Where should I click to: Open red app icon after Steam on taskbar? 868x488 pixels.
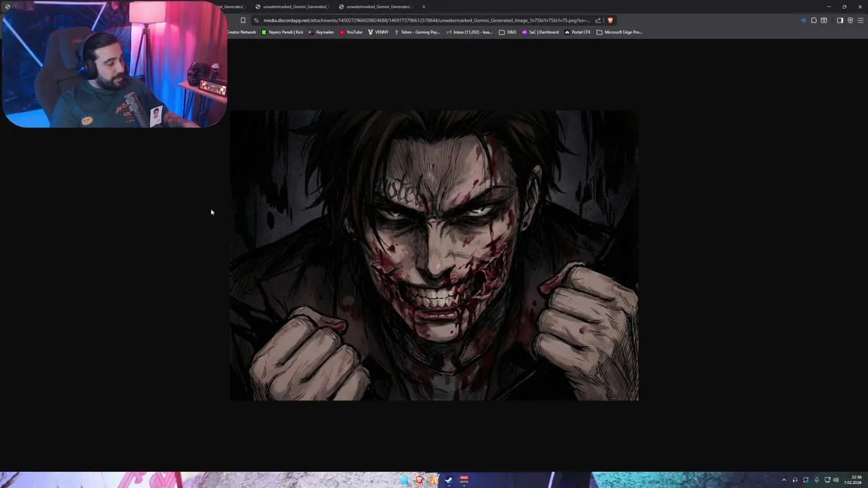464,480
